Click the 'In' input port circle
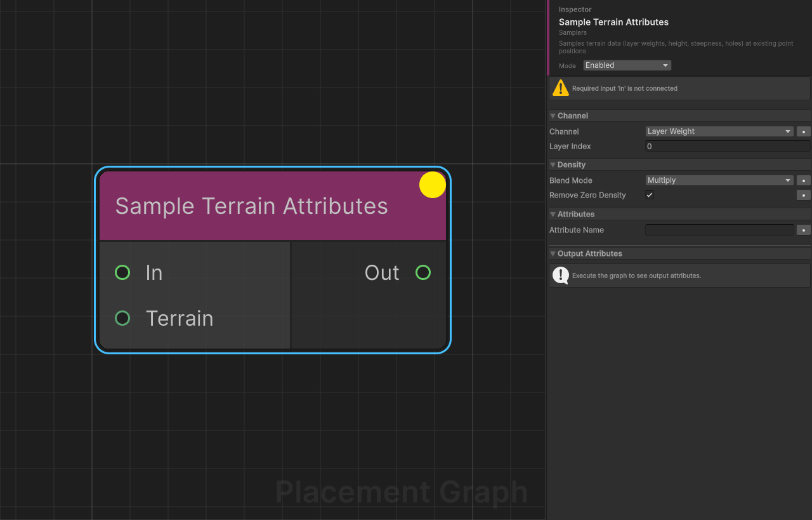 point(122,272)
